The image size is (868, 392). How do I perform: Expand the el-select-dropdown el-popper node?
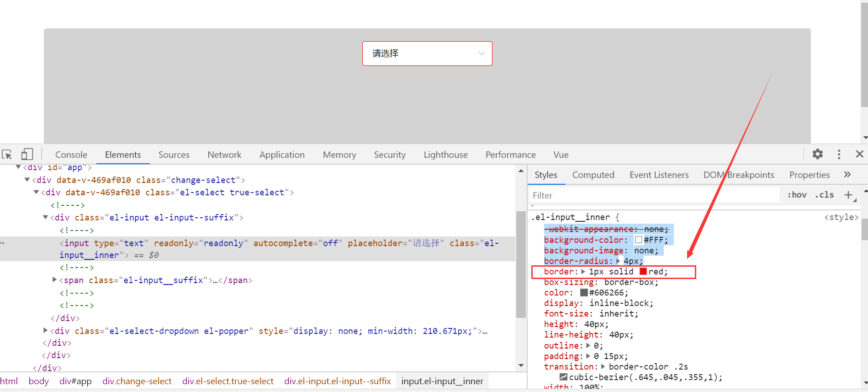point(45,330)
